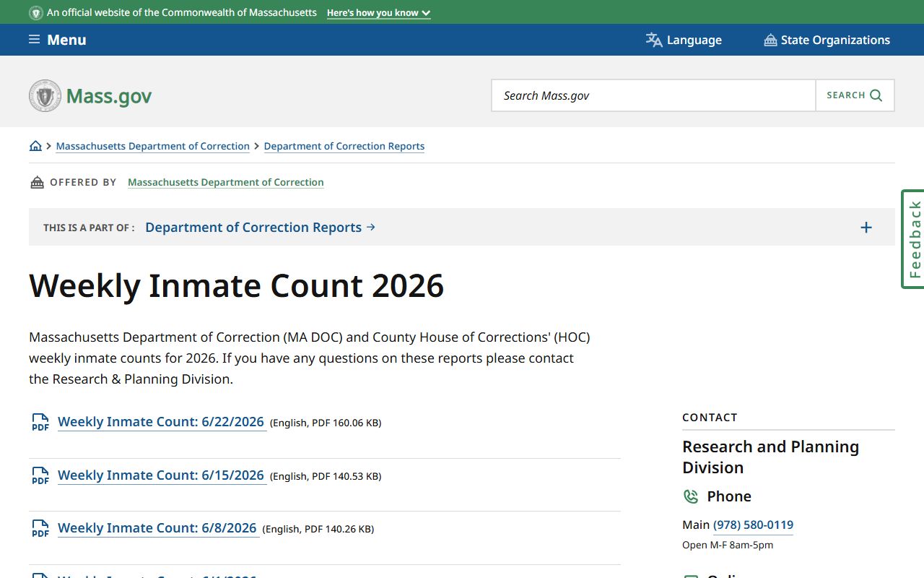924x578 pixels.
Task: Click the "An official website of the Commonwealth" text
Action: click(x=182, y=13)
